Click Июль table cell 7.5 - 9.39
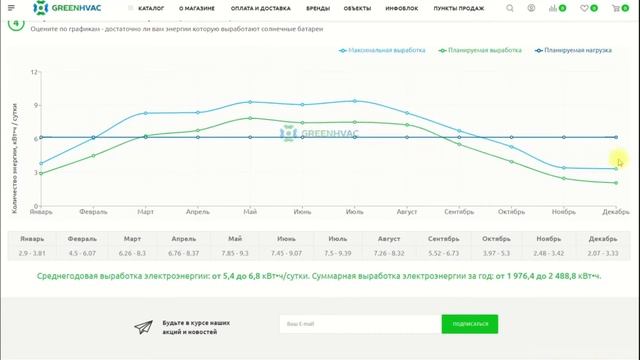This screenshot has width=640, height=360. click(x=338, y=253)
